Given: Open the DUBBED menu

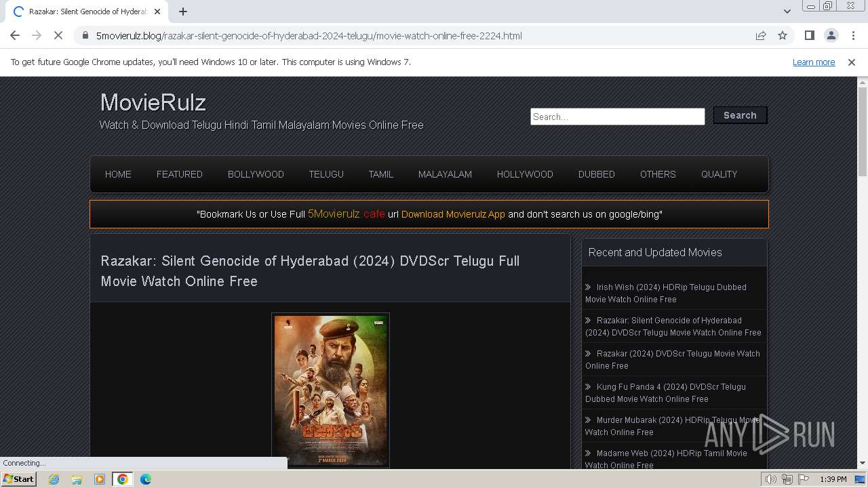Looking at the screenshot, I should click(x=597, y=174).
